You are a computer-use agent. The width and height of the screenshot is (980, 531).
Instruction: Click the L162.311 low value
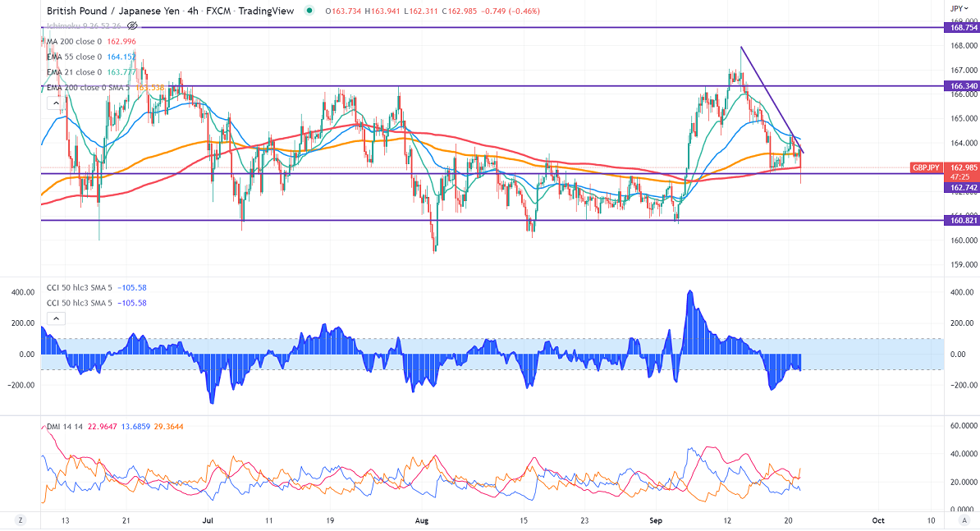421,11
